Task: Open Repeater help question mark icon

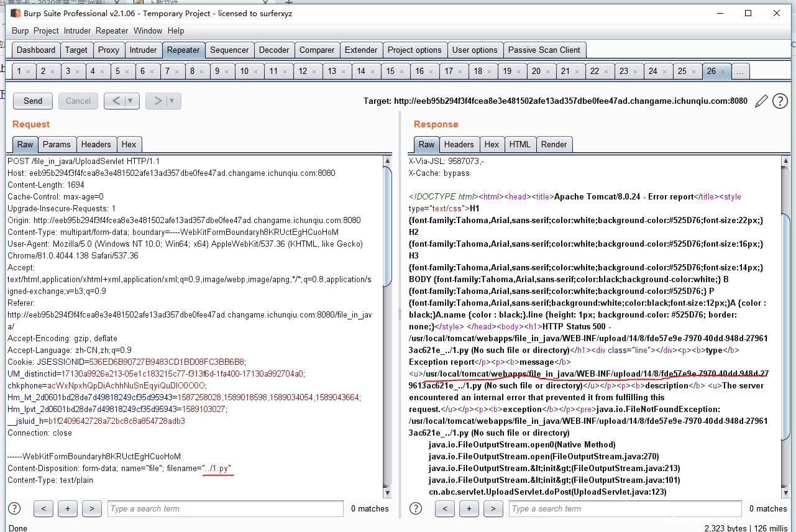Action: [x=780, y=101]
